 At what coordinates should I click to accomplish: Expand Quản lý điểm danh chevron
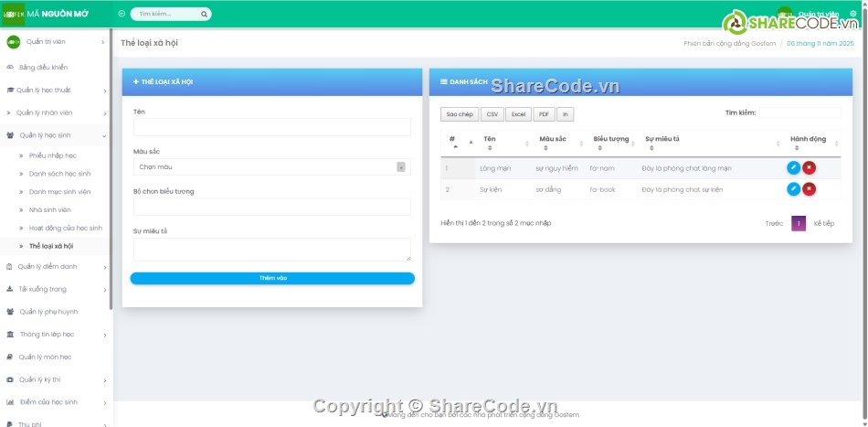pos(105,268)
